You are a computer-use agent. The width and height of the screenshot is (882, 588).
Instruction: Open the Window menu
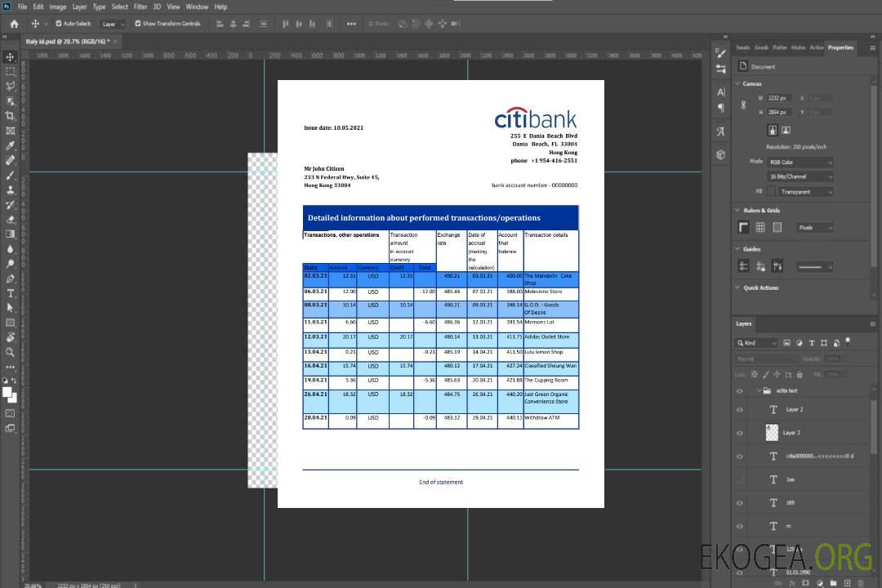tap(197, 7)
